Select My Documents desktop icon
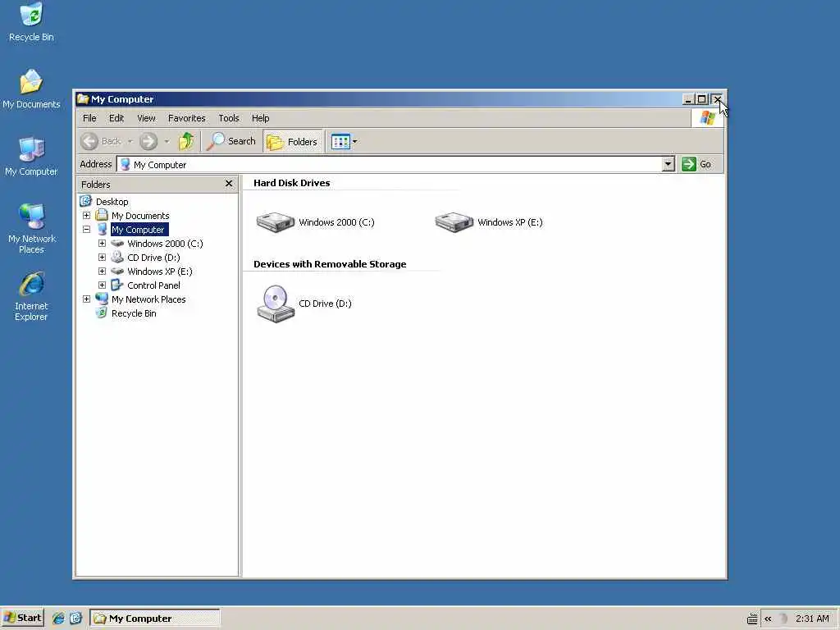This screenshot has width=840, height=630. click(32, 89)
